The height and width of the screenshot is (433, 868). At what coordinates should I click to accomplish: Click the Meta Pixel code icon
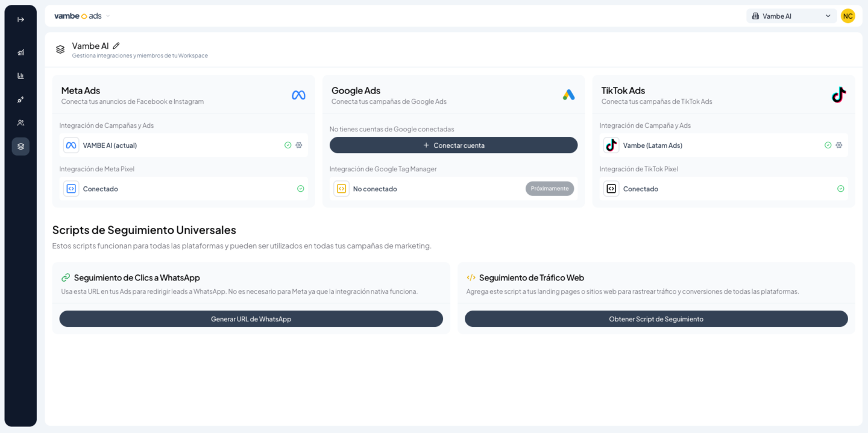click(71, 189)
